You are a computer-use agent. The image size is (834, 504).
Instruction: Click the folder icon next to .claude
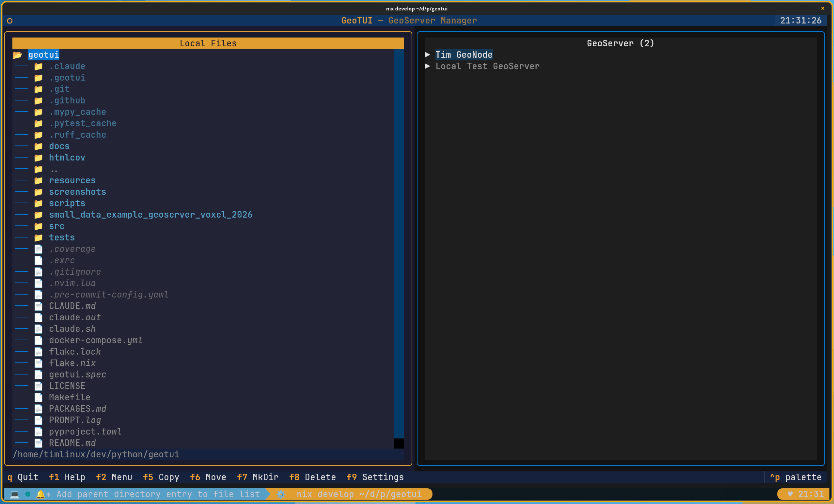38,66
